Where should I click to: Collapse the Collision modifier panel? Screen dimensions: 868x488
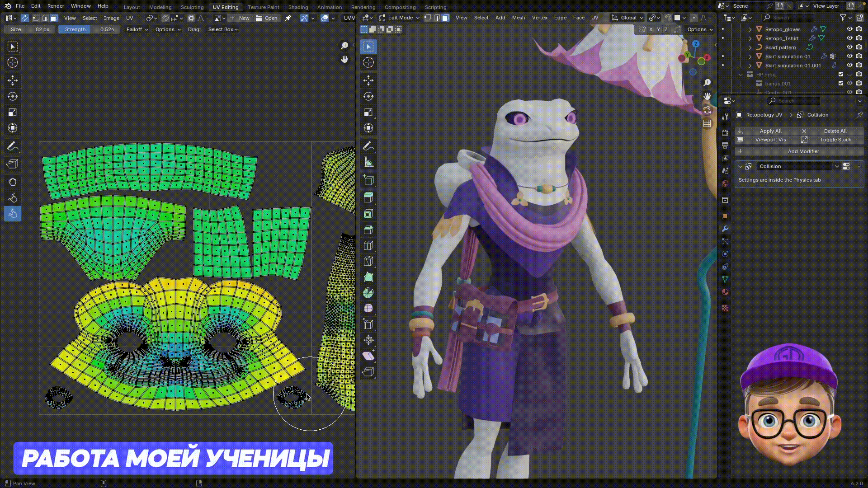point(740,166)
